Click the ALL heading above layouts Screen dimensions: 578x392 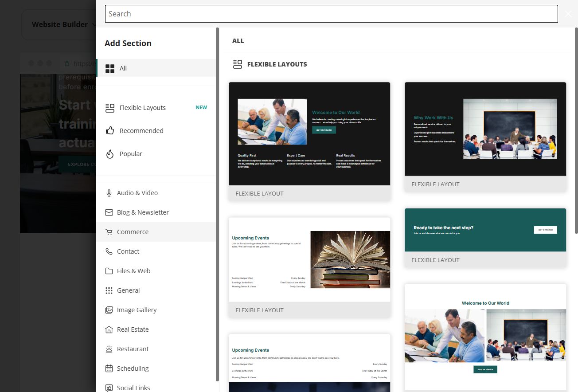pos(238,41)
